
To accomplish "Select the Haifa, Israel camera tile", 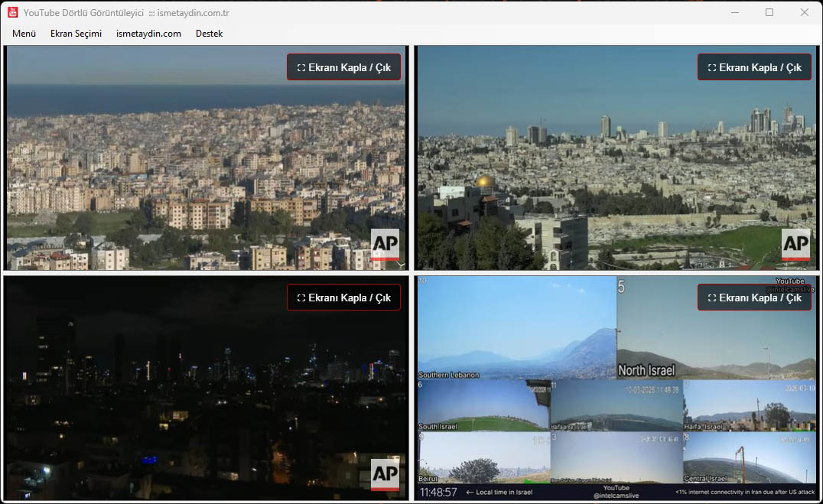I will [750, 405].
